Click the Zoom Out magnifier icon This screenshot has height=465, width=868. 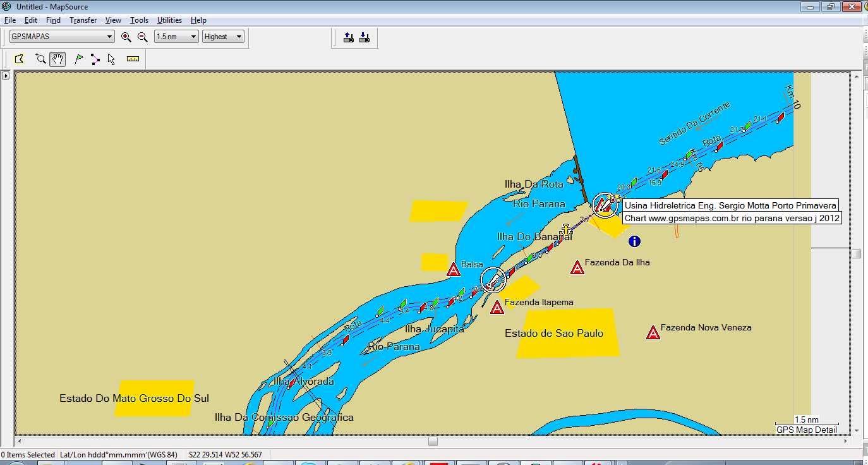[x=143, y=37]
